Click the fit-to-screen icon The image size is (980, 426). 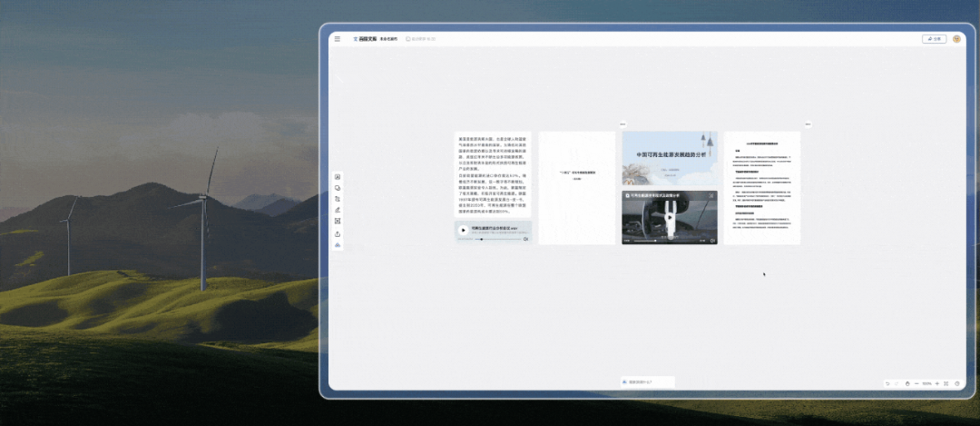click(946, 383)
